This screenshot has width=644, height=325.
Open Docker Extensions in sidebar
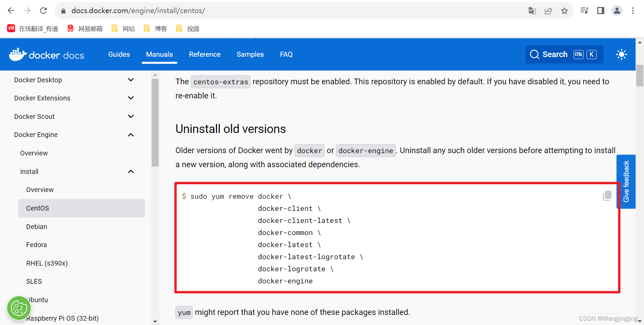[x=42, y=98]
